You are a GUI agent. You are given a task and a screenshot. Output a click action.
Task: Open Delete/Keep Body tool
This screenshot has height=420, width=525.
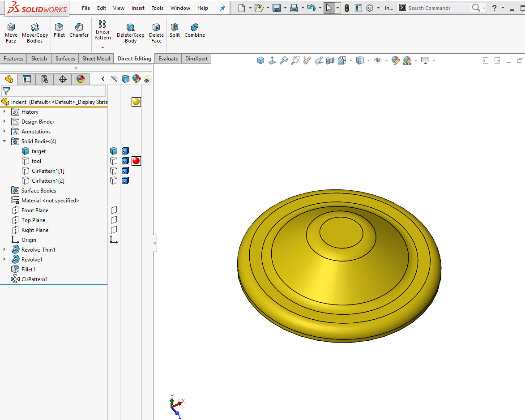tap(131, 33)
